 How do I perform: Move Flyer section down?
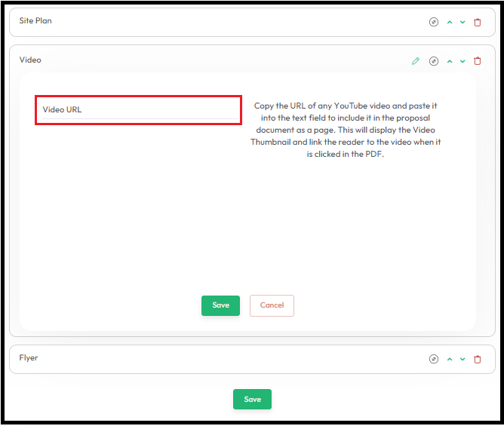click(x=463, y=360)
